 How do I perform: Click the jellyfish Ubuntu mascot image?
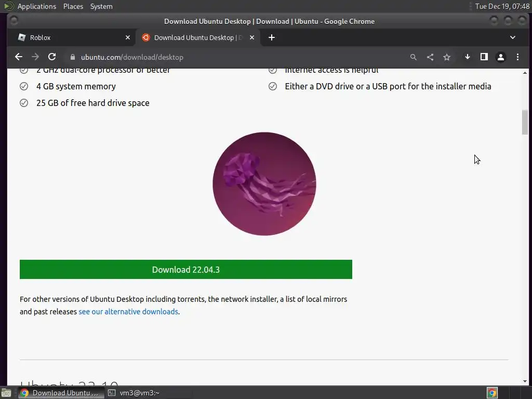264,183
